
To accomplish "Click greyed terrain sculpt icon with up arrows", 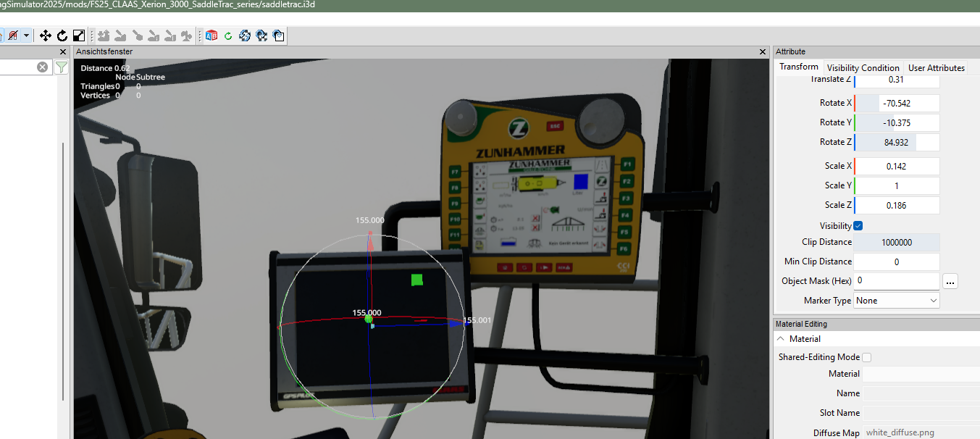I will click(x=104, y=35).
